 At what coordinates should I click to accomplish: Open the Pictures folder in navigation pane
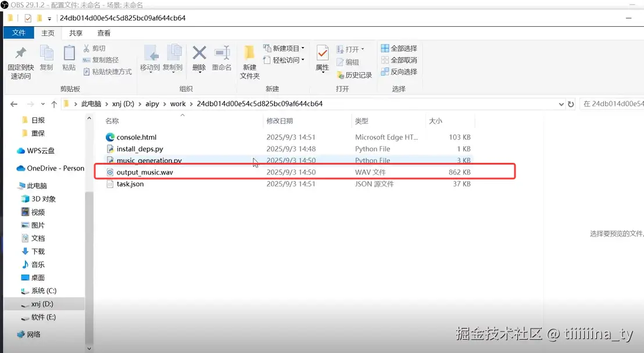point(33,225)
